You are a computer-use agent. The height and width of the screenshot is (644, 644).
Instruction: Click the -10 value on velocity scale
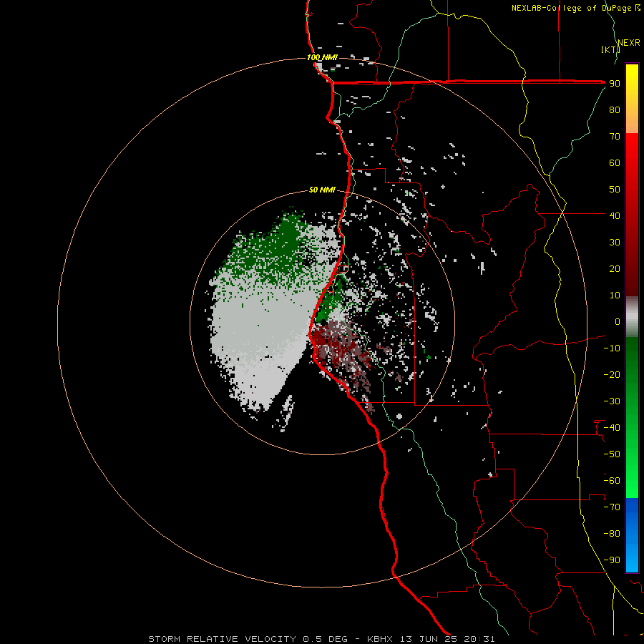click(x=612, y=348)
